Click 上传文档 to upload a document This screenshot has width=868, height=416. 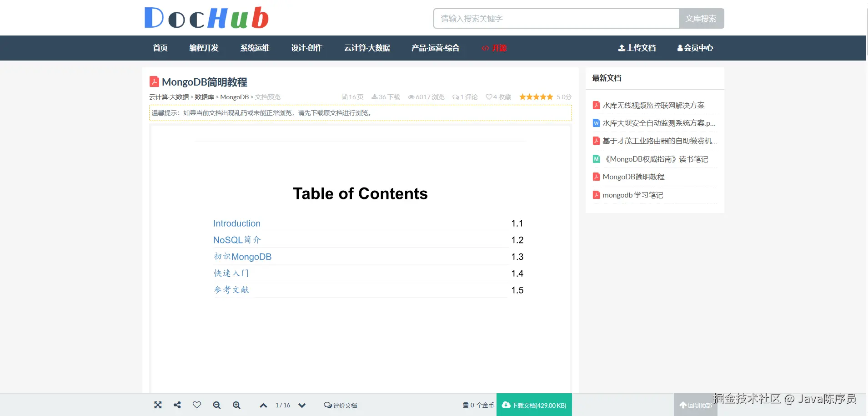click(x=637, y=48)
